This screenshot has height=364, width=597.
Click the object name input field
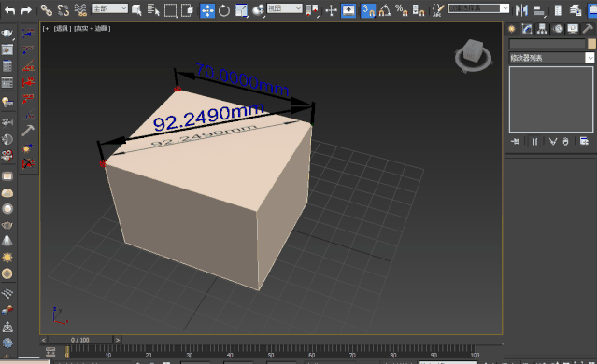click(x=547, y=44)
